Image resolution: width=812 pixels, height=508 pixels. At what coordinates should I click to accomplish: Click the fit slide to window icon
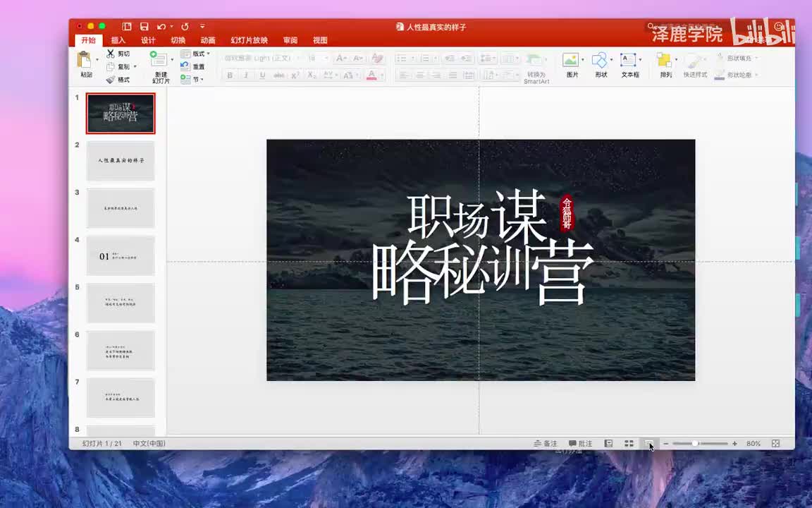[775, 443]
